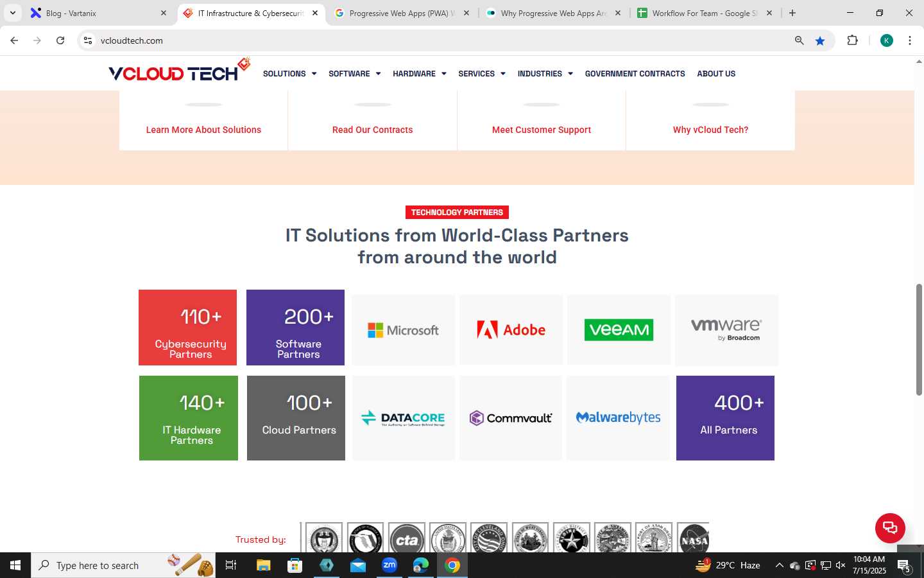Open Microsoft Store from taskbar
The image size is (924, 578).
tap(295, 565)
